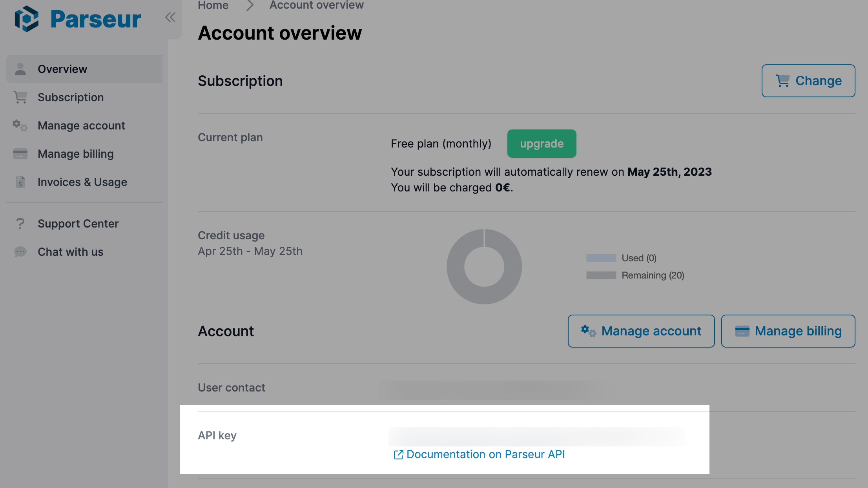868x488 pixels.
Task: Click the Manage account gears icon in sidebar
Action: click(x=20, y=126)
